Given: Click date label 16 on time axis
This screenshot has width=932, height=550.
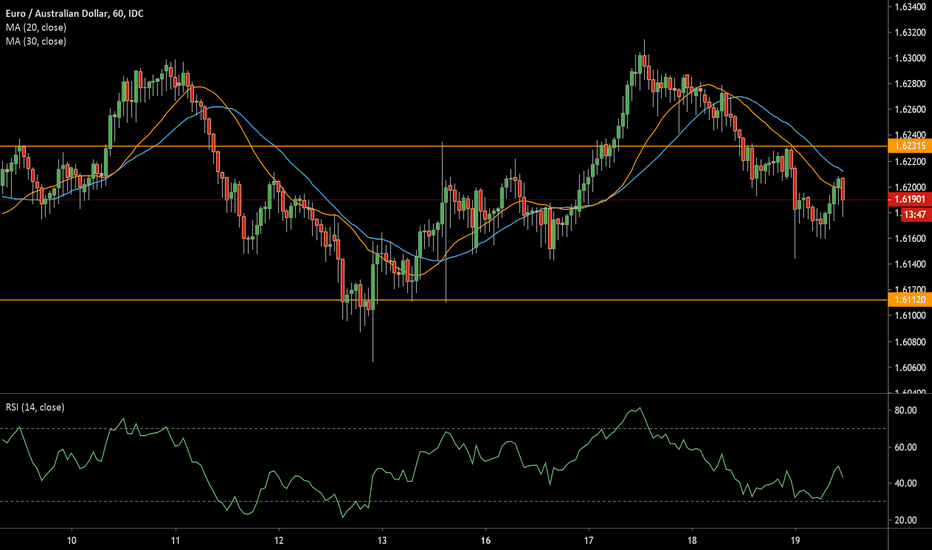Looking at the screenshot, I should tap(485, 539).
